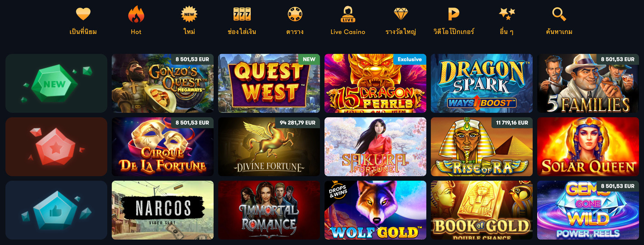Screen dimensions: 644x245
Task: Open the blue thumbs-up gem tile
Action: coord(56,210)
